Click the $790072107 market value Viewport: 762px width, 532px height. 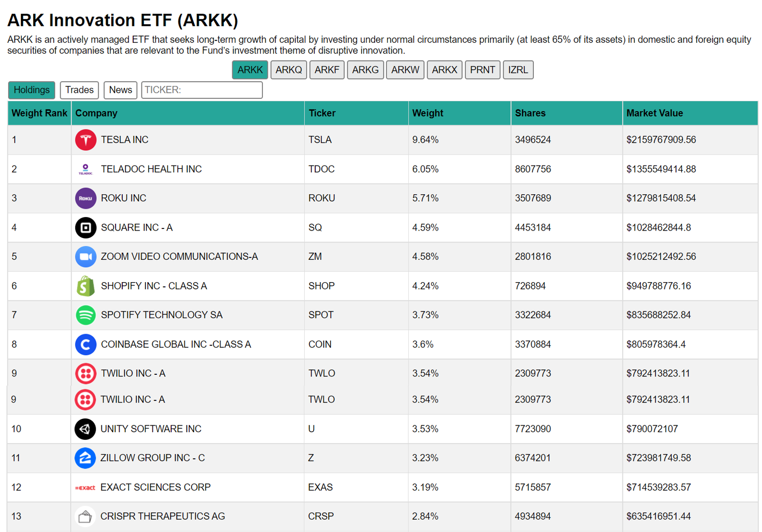coord(652,429)
